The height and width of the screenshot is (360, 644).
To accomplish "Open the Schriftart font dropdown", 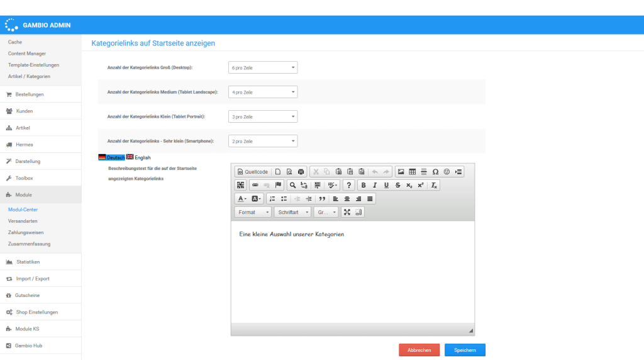I will (292, 213).
